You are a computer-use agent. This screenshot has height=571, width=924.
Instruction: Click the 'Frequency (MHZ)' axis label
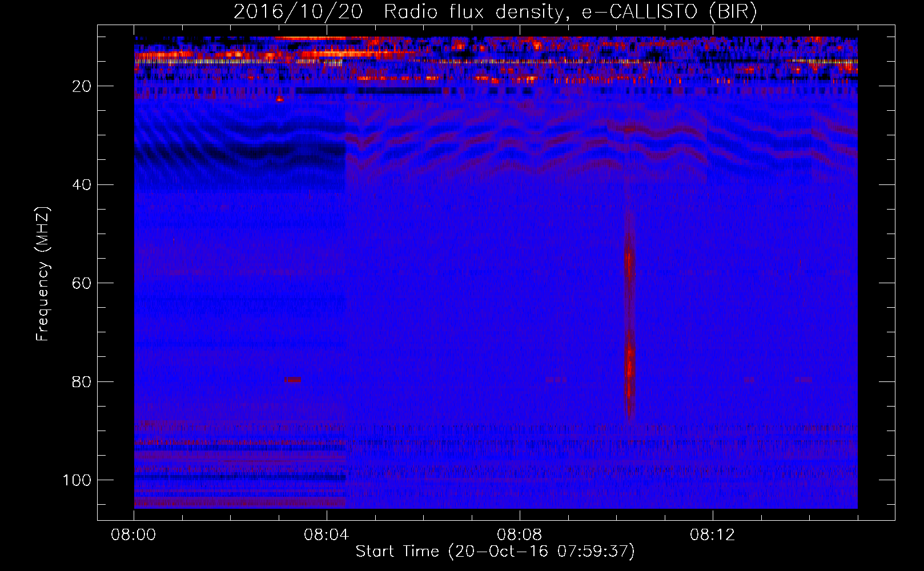coord(42,274)
